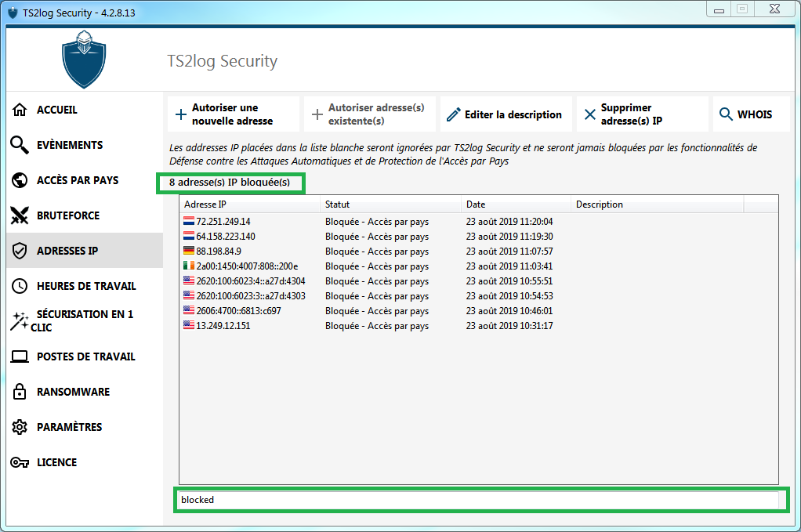Click date 23 août 2019 11:03:41

click(509, 266)
